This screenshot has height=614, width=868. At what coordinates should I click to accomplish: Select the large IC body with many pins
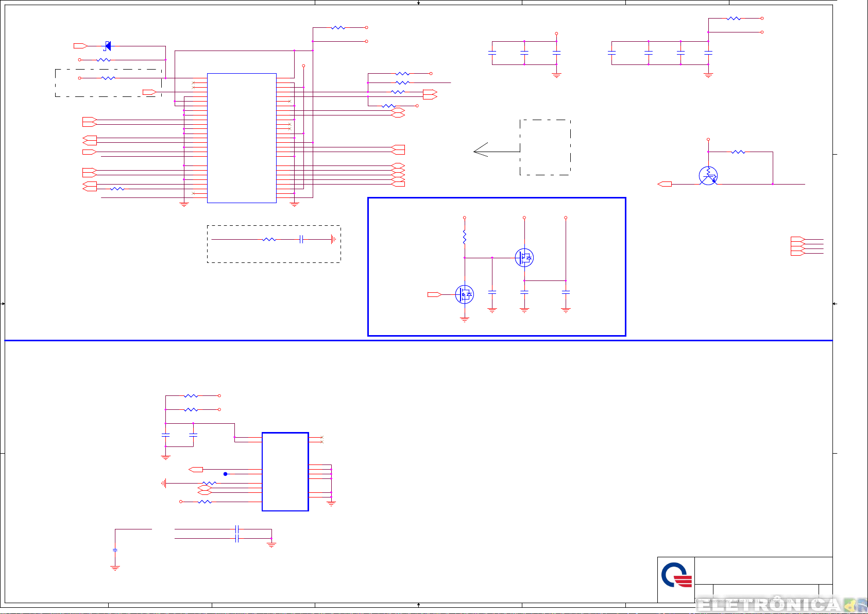(x=242, y=138)
